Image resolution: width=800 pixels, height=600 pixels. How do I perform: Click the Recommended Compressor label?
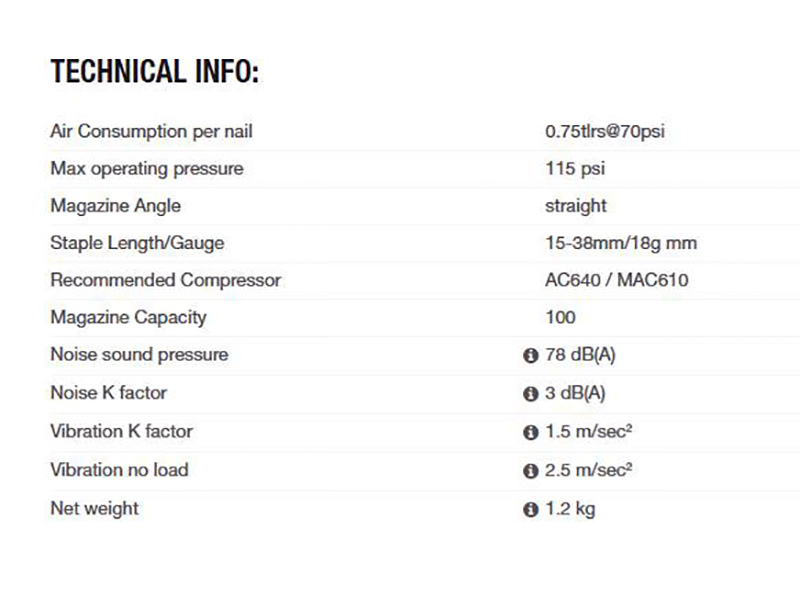point(165,280)
